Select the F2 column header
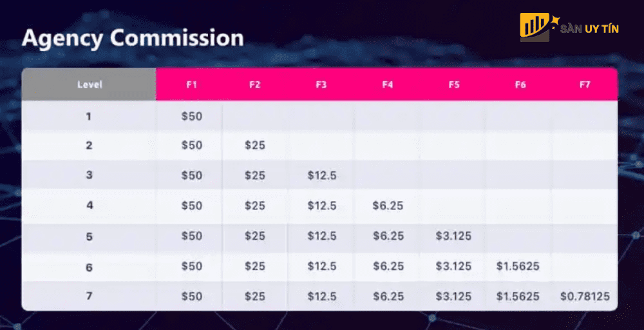This screenshot has height=330, width=644. (x=255, y=84)
